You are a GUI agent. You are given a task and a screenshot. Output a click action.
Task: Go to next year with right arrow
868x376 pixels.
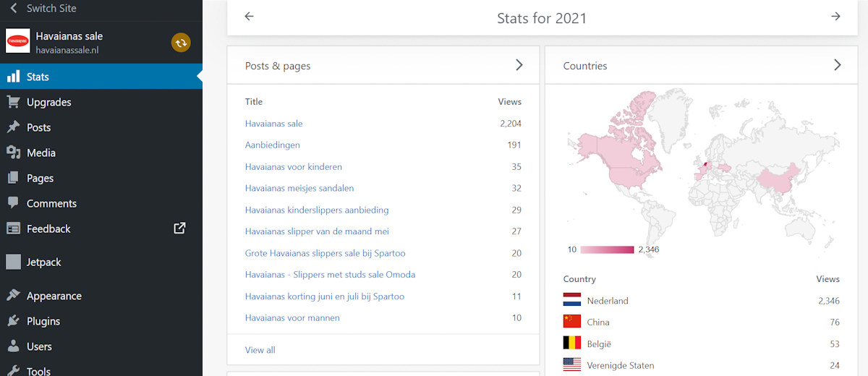tap(835, 17)
